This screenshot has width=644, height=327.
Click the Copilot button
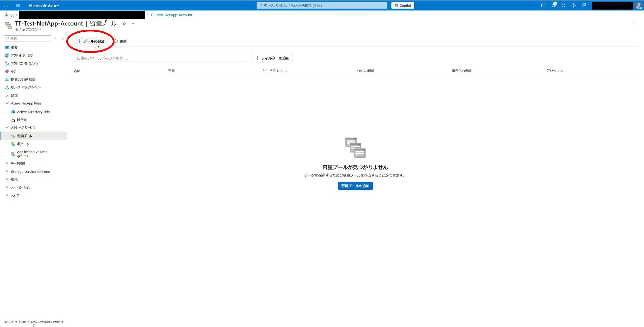(403, 6)
